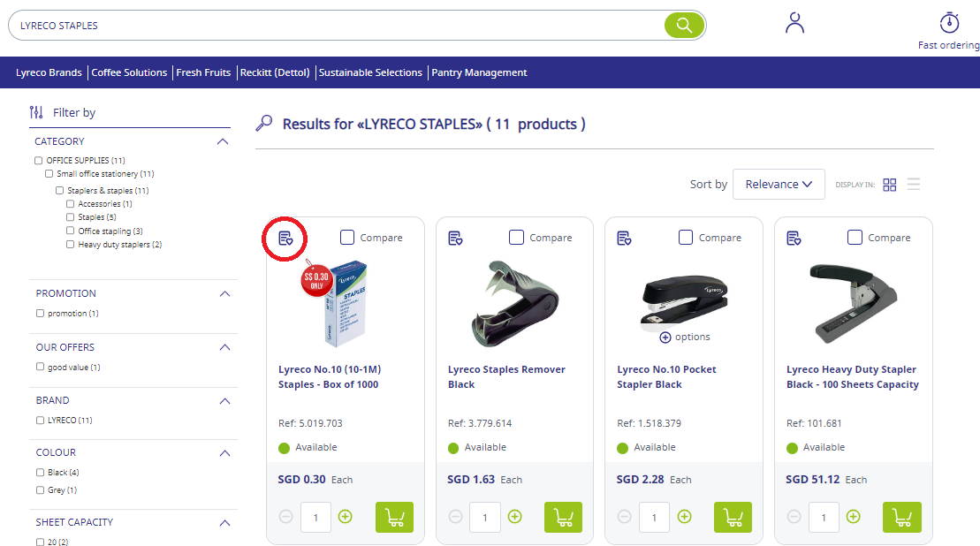Check Small office stationery filter
The height and width of the screenshot is (546, 980).
49,174
